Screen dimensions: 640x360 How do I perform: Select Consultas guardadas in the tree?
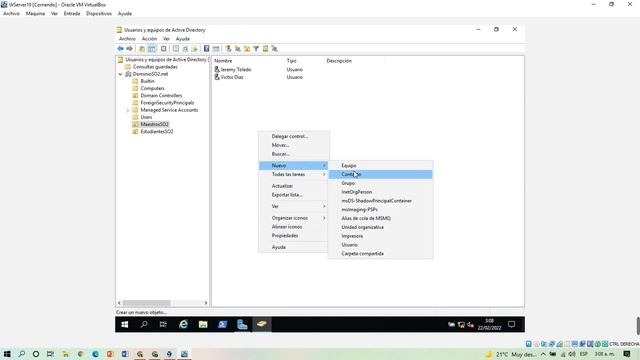pyautogui.click(x=155, y=67)
